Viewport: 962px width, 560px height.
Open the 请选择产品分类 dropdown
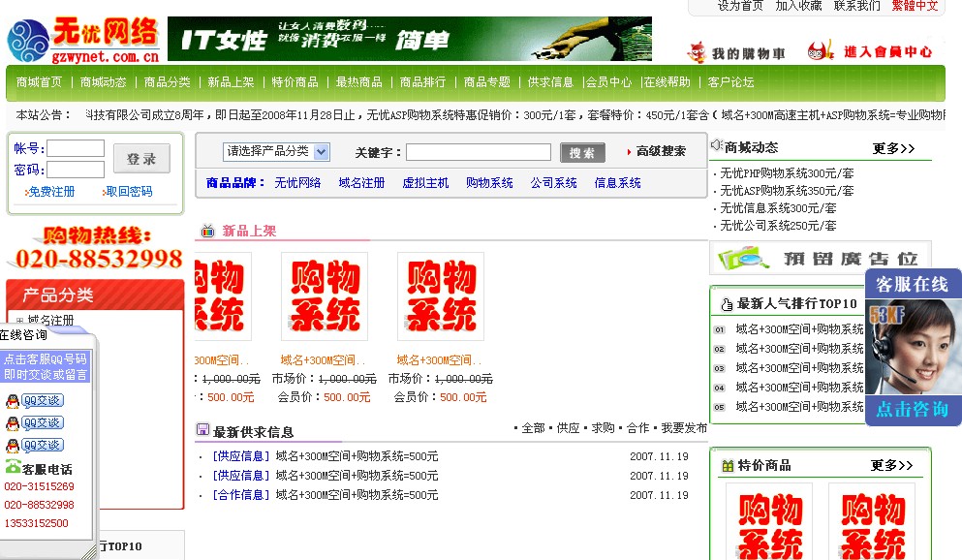pyautogui.click(x=276, y=151)
